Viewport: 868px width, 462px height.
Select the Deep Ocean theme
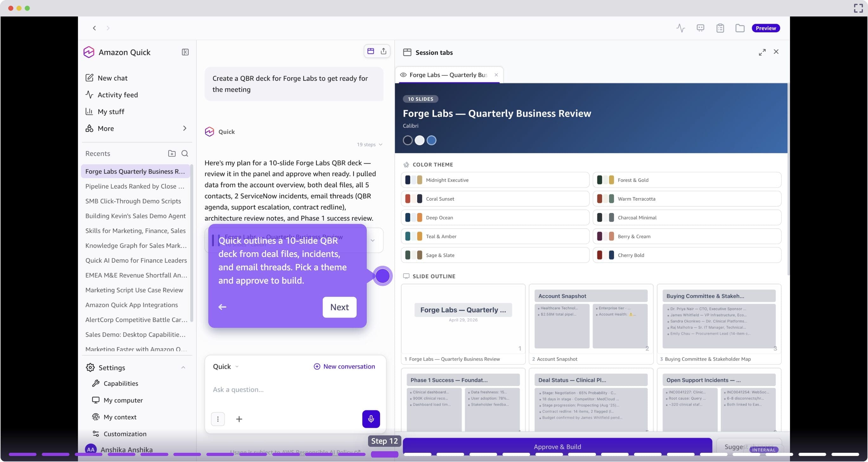(495, 217)
